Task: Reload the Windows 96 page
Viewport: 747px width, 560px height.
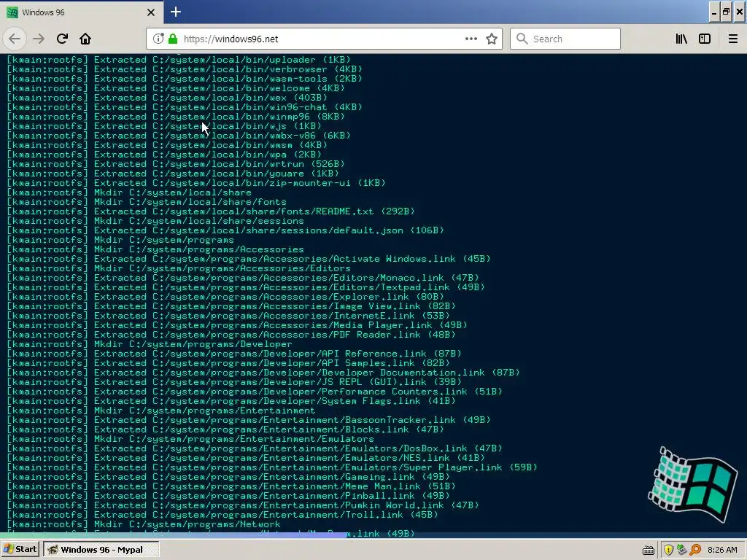Action: (62, 39)
